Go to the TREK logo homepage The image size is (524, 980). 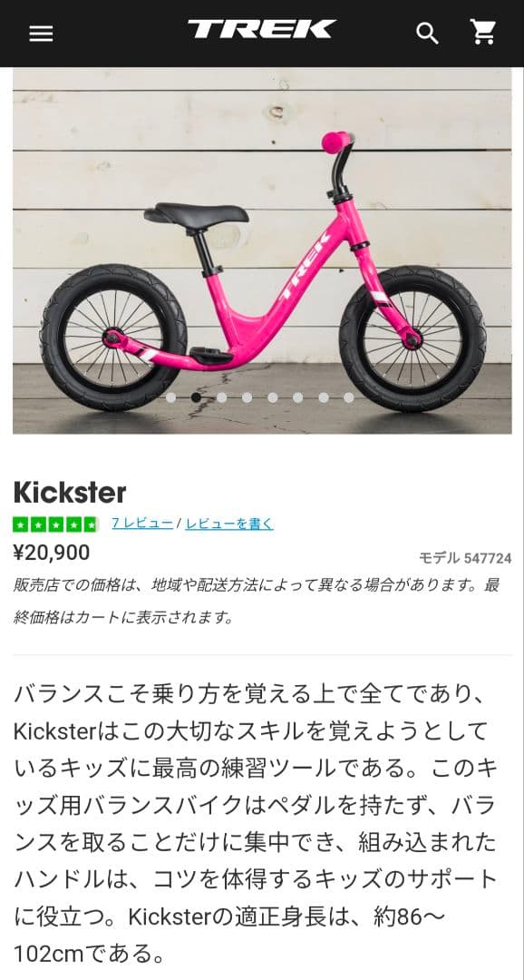click(262, 29)
